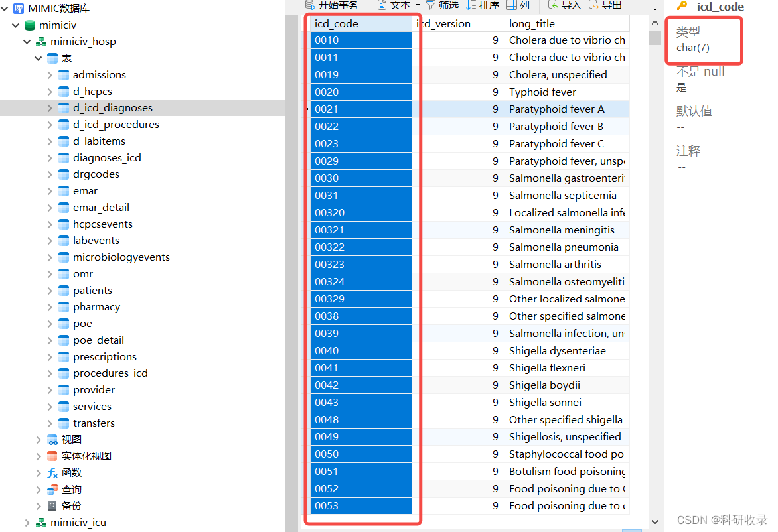Select the icd_version column header

tap(458, 23)
